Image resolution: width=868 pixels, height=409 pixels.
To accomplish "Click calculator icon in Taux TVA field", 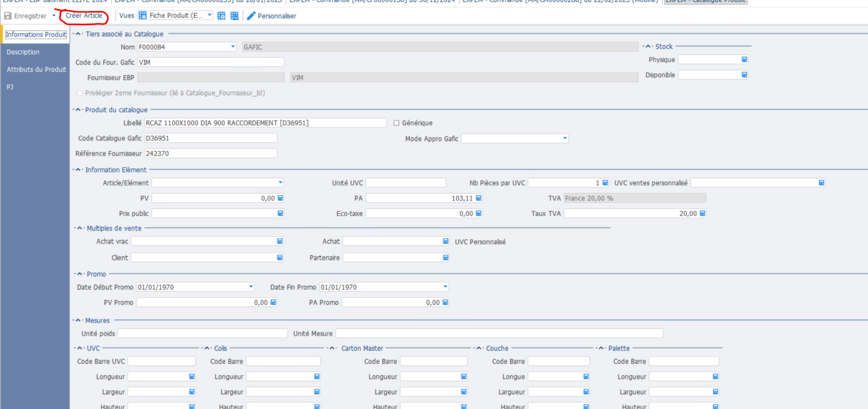I will [x=702, y=214].
